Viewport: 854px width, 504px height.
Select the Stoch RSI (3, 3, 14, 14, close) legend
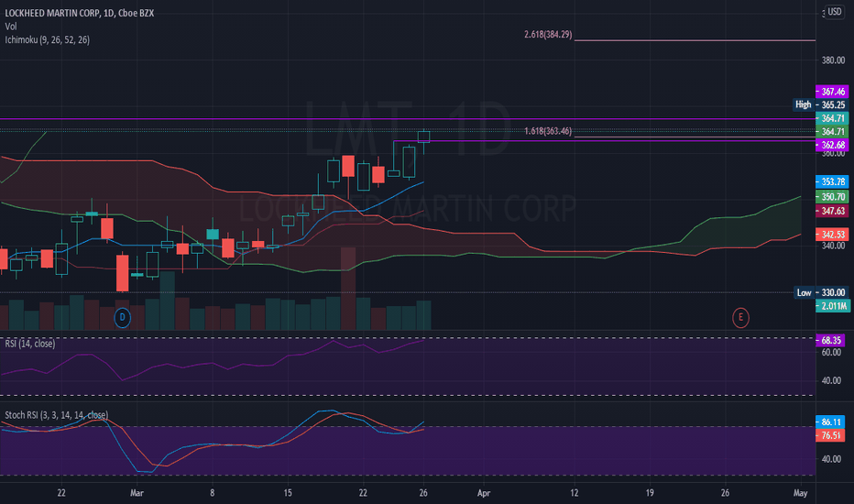click(x=57, y=415)
